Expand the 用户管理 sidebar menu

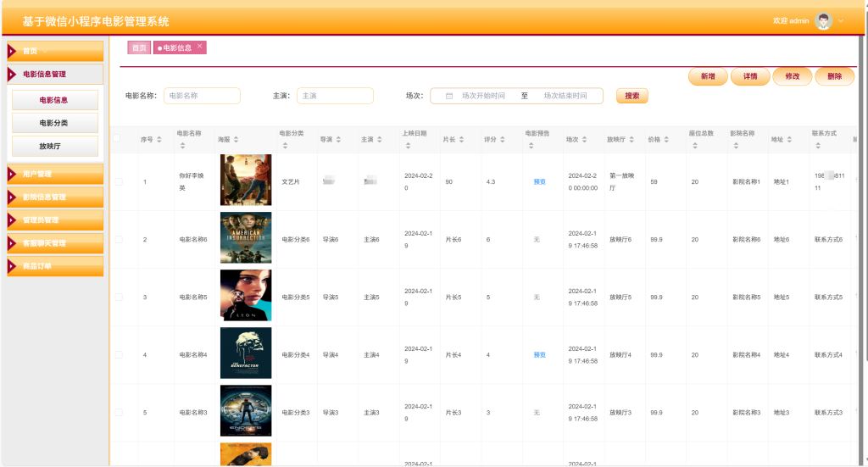[55, 174]
